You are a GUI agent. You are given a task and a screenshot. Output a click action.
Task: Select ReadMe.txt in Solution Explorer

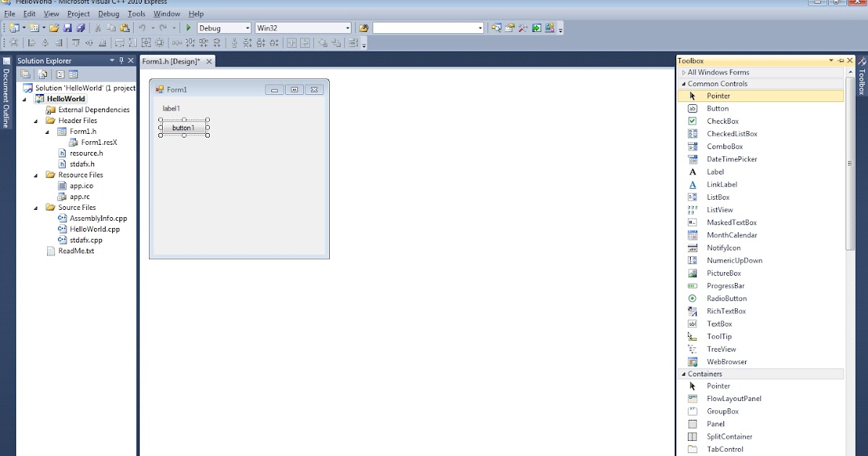[76, 251]
